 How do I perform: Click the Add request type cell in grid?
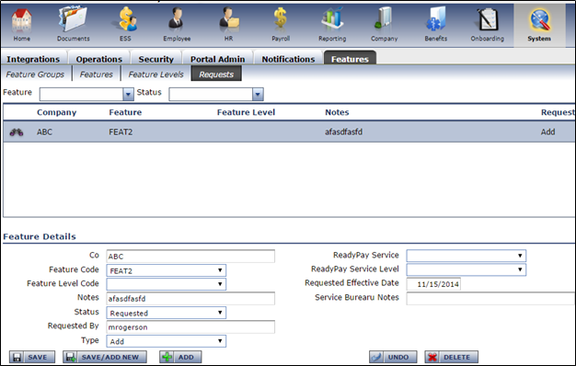click(x=548, y=132)
